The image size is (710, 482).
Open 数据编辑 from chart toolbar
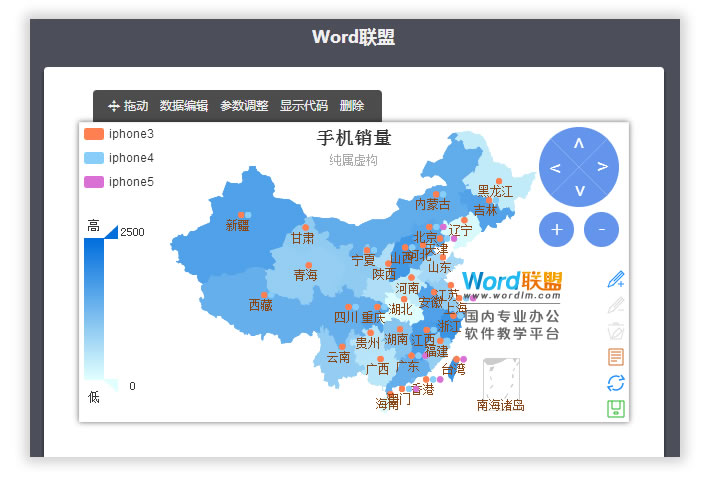click(x=184, y=106)
